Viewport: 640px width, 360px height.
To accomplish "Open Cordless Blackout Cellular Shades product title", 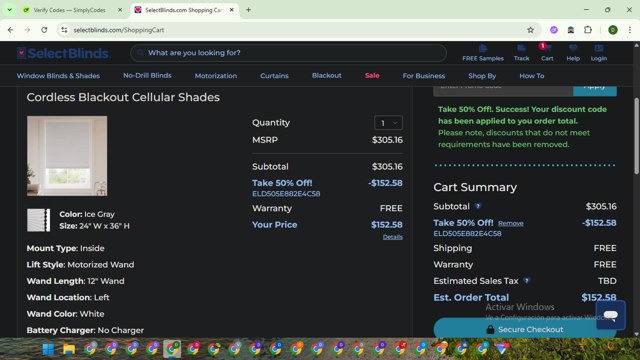I will [x=123, y=97].
